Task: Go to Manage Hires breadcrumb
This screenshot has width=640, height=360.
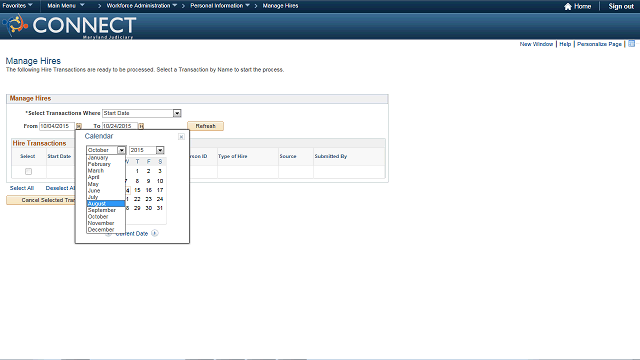Action: [x=280, y=6]
